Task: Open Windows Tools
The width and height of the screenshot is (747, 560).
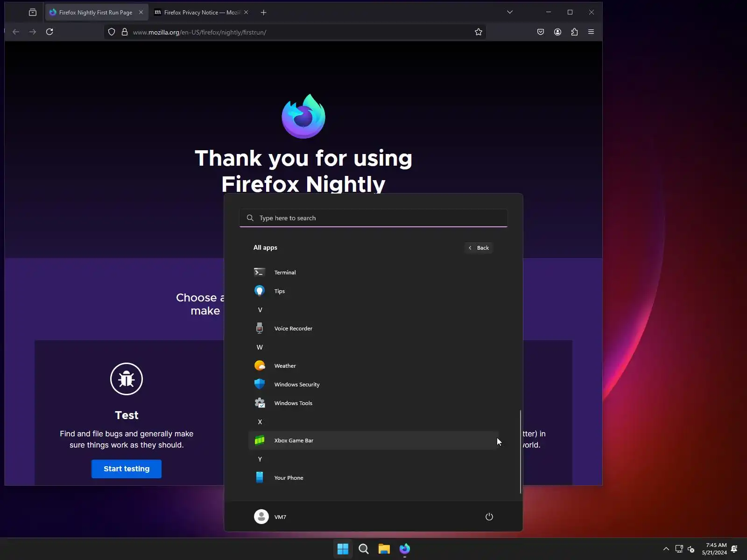Action: coord(373,403)
